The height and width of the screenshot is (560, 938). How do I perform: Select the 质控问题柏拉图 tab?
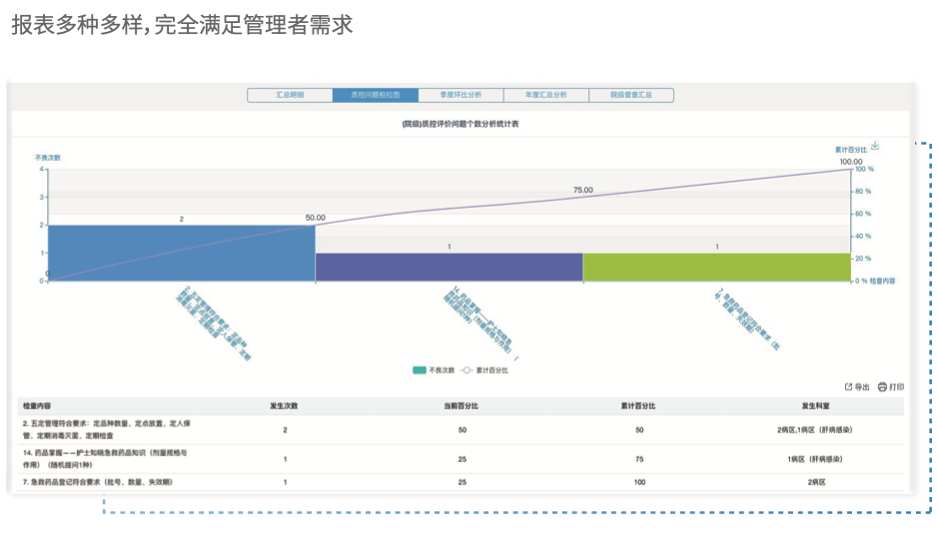pos(376,95)
